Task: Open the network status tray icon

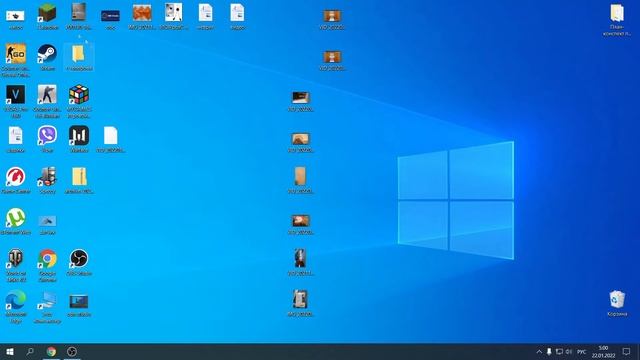Action: (x=559, y=352)
